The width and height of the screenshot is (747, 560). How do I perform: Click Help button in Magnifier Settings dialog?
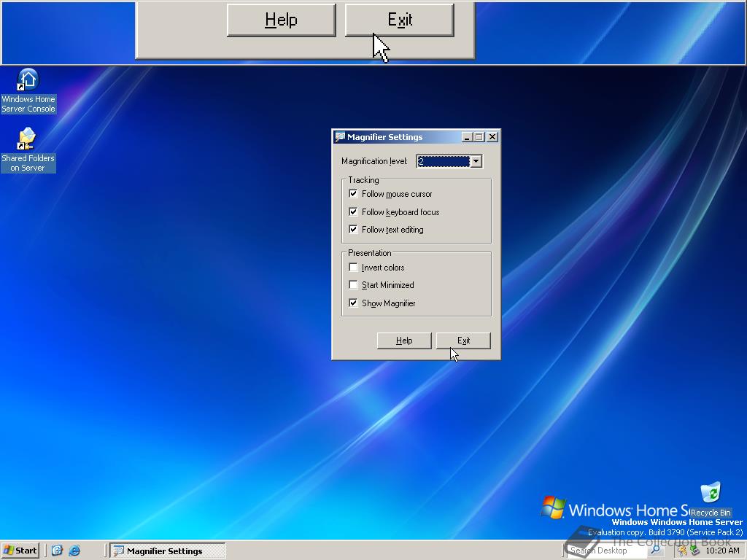(404, 341)
